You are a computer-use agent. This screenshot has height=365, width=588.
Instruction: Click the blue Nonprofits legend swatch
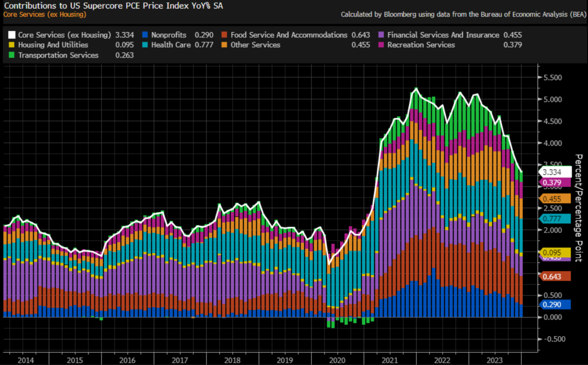click(145, 35)
